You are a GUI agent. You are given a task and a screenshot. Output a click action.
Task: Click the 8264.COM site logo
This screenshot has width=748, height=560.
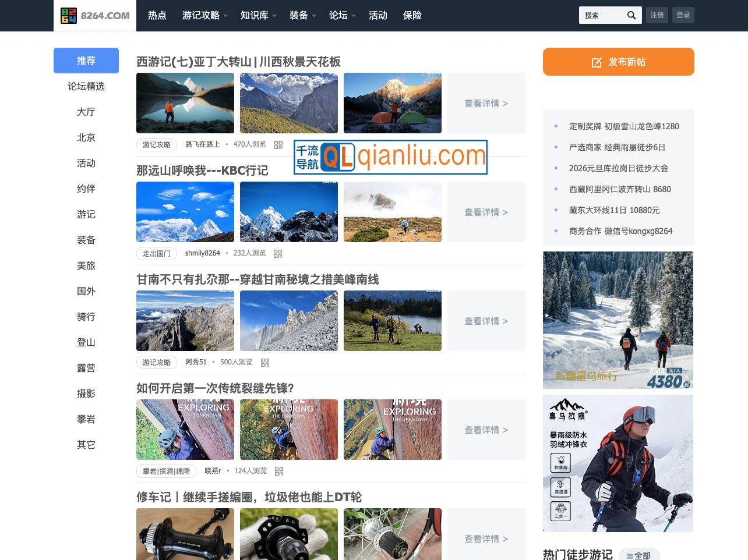coord(95,16)
